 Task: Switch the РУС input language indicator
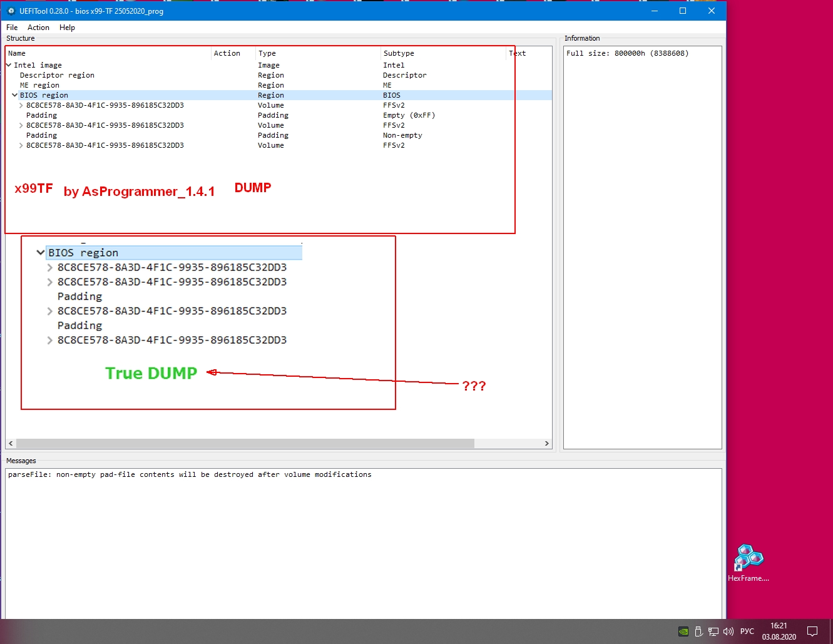[x=747, y=631]
